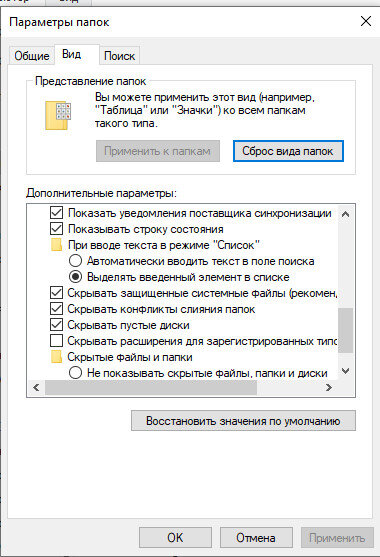This screenshot has width=380, height=557.
Task: Click the Применить button at the bottom
Action: pyautogui.click(x=337, y=537)
